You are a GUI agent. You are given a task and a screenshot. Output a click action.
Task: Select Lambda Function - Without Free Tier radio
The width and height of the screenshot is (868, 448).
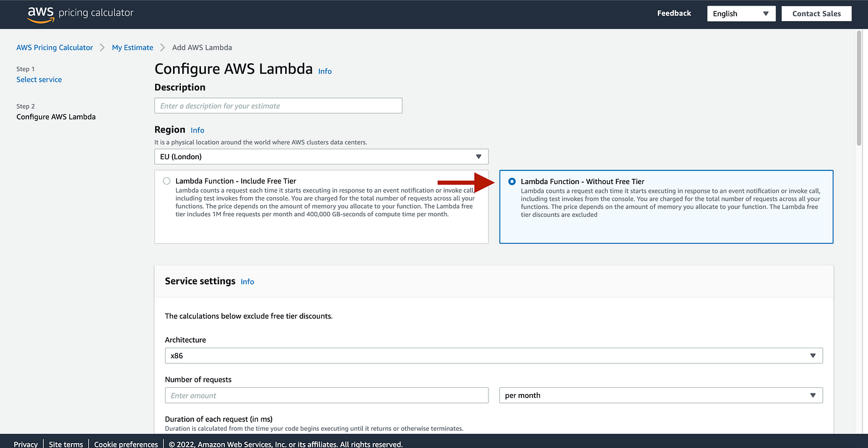coord(511,182)
